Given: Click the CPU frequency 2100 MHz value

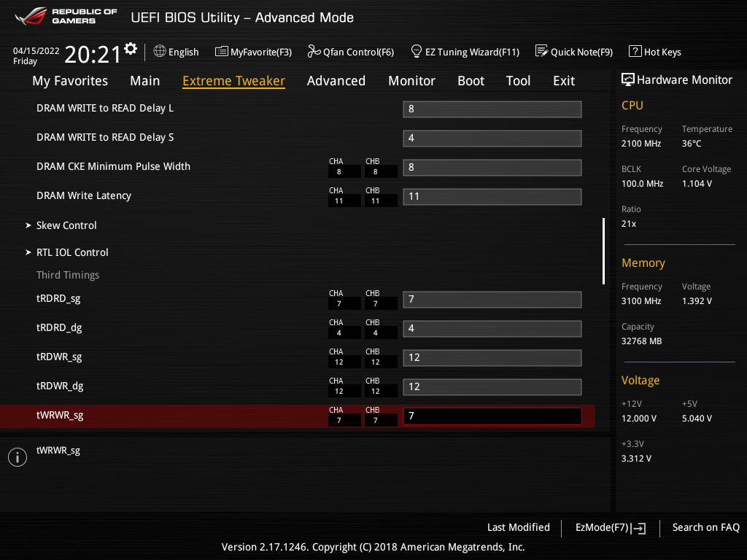Looking at the screenshot, I should click(x=641, y=144).
